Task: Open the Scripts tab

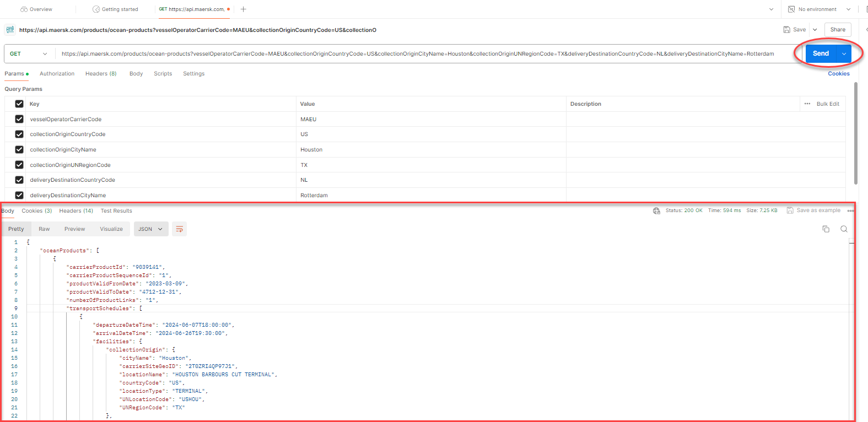Action: (x=163, y=74)
